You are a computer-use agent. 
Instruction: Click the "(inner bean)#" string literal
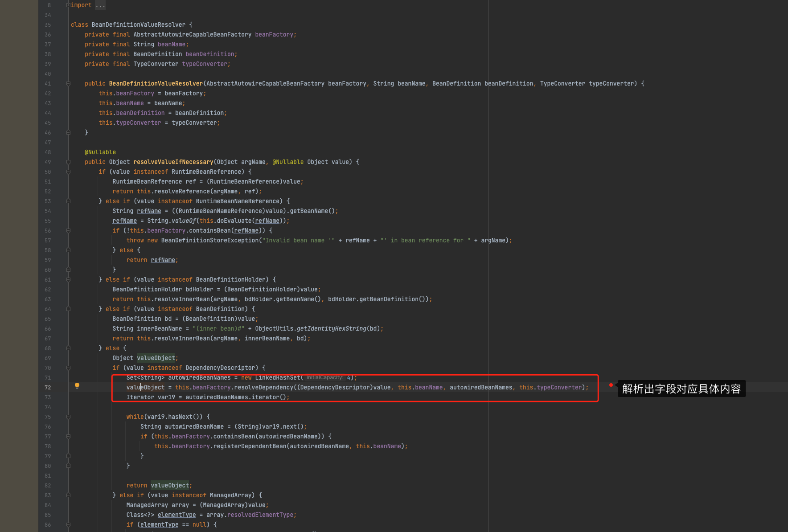[x=218, y=329]
